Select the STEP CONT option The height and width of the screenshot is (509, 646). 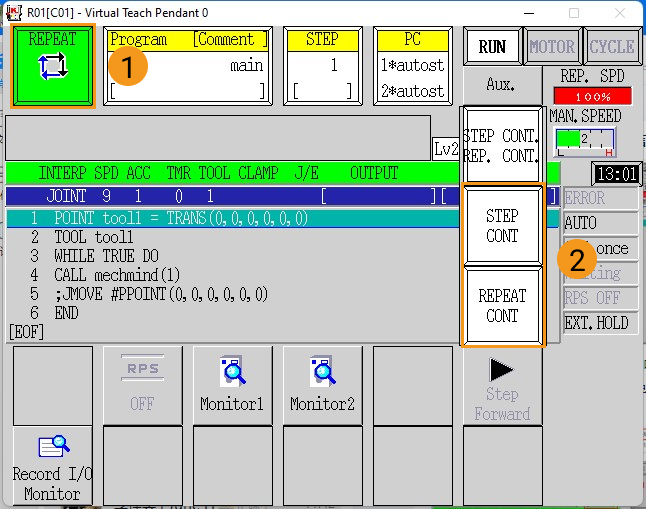tap(502, 225)
